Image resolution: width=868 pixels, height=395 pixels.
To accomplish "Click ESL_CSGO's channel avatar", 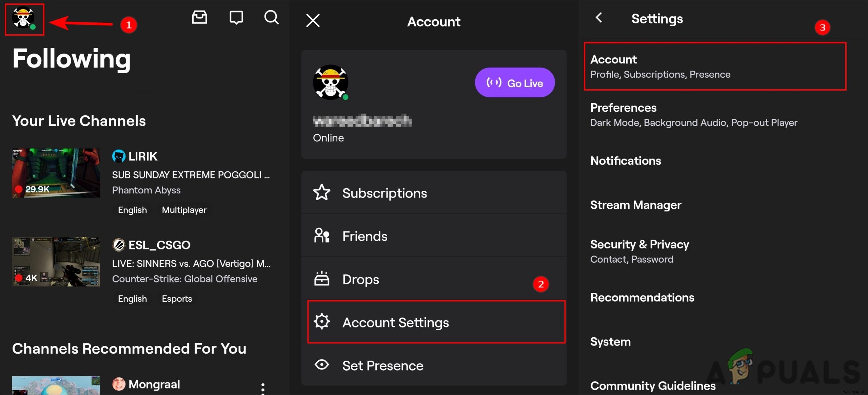I will 119,245.
